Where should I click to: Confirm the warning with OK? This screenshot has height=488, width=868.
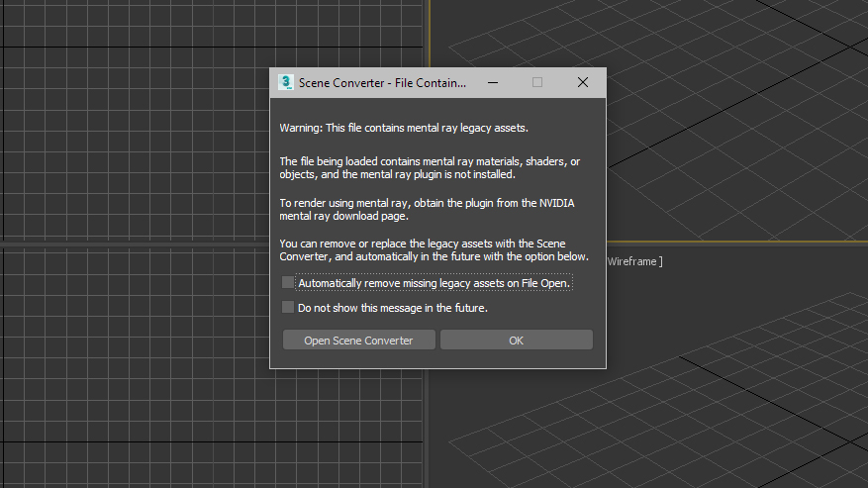(516, 341)
